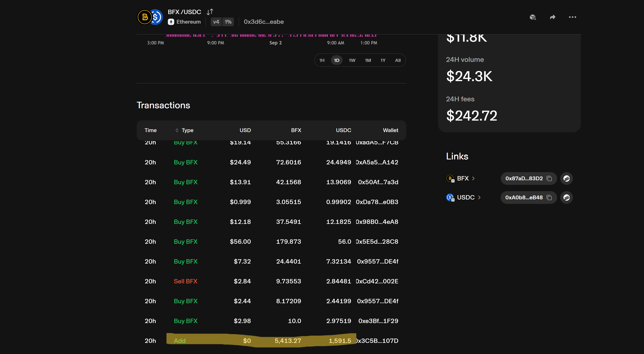Screen dimensions: 644x354
Task: Click the Wallet column header
Action: [390, 130]
